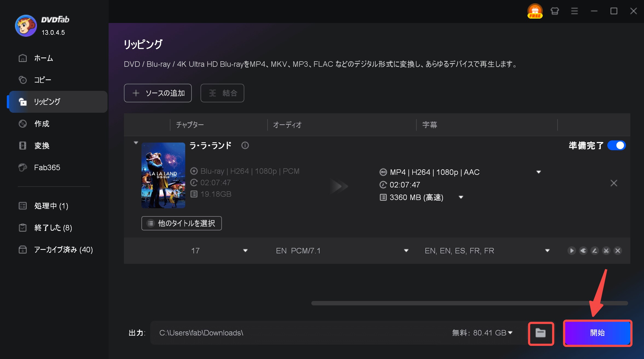Open info icon beside ラ・ラ・ランド
Image resolution: width=644 pixels, height=359 pixels.
click(x=245, y=145)
